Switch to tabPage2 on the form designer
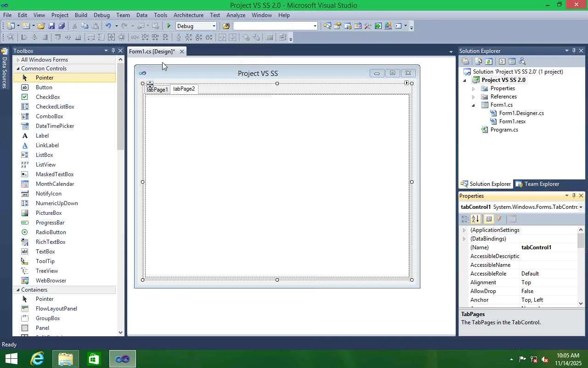The image size is (588, 368). click(184, 89)
